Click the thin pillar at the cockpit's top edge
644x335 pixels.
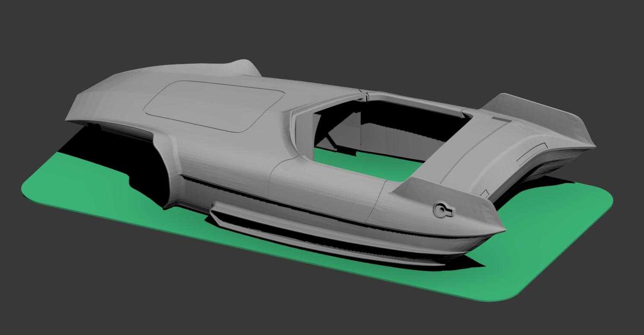pos(366,96)
